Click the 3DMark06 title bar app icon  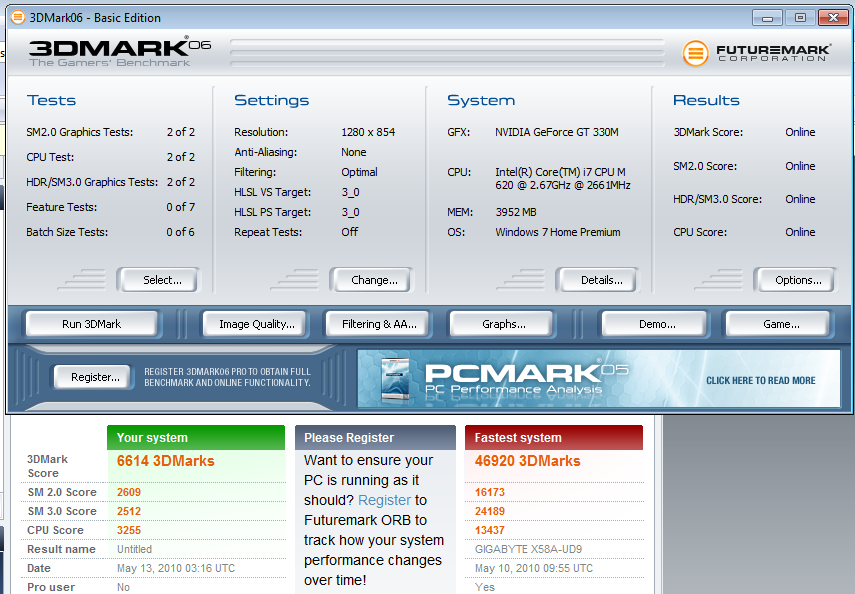[17, 17]
